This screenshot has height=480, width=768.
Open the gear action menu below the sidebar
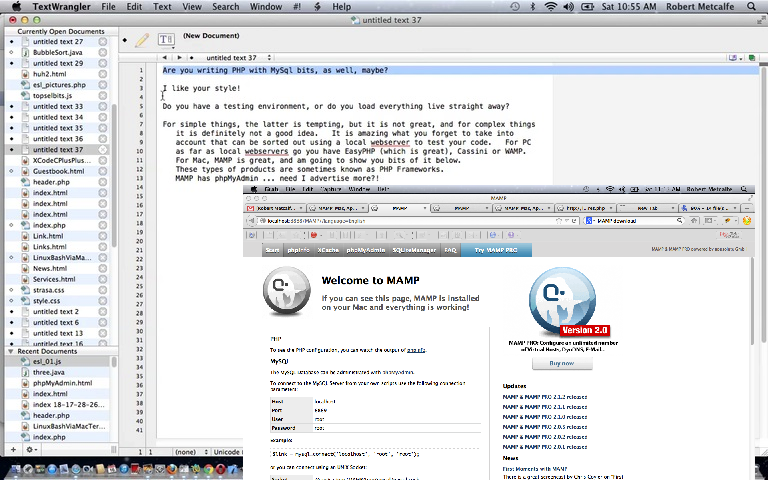31,449
